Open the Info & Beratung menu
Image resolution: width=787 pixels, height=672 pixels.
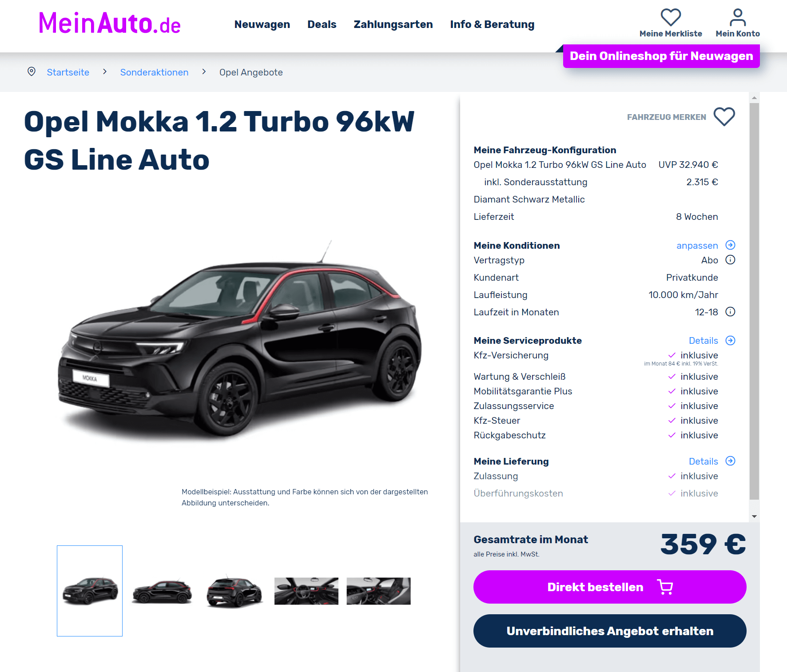click(492, 24)
